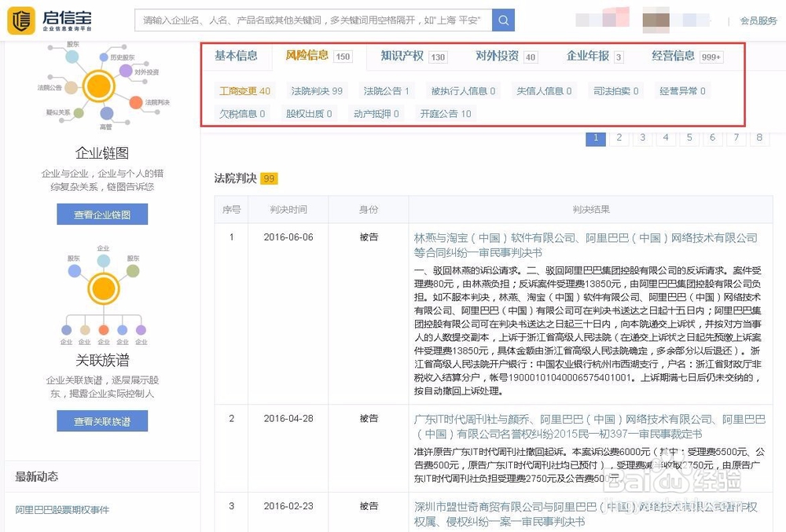The image size is (786, 532).
Task: Go to pagination page 6
Action: (712, 138)
